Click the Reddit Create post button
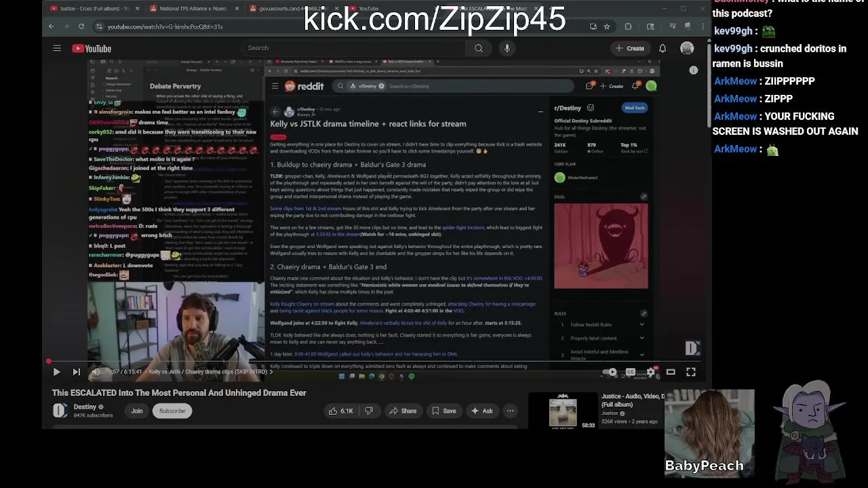The image size is (868, 488). [x=612, y=86]
